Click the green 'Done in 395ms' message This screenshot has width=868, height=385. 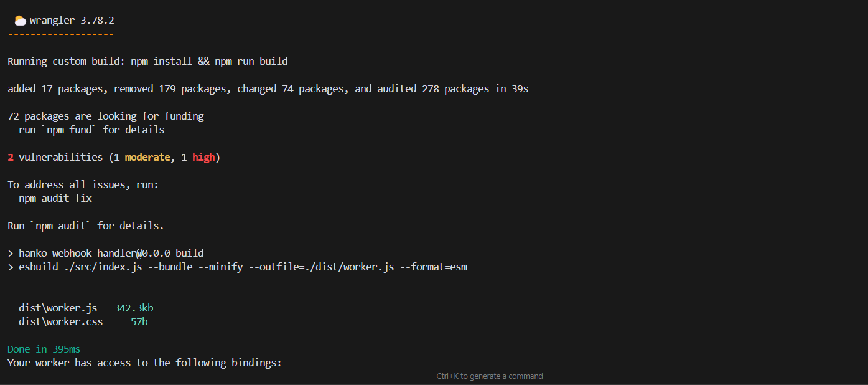[x=44, y=349]
